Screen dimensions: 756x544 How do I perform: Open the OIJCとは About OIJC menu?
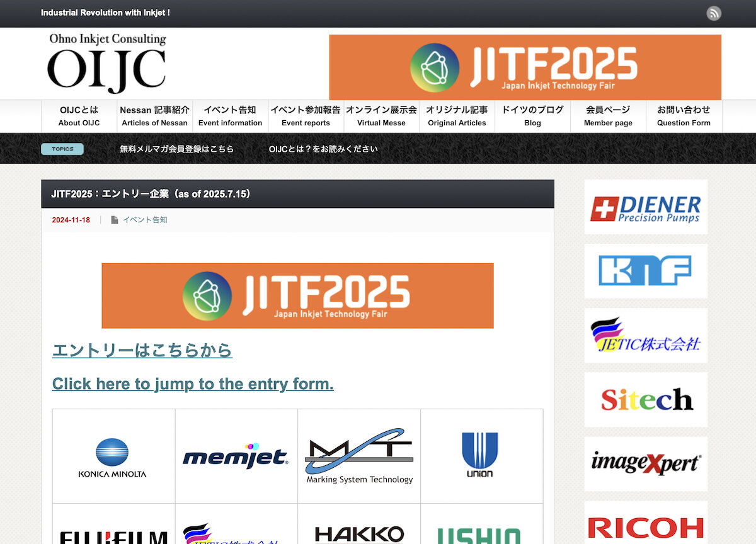[79, 116]
